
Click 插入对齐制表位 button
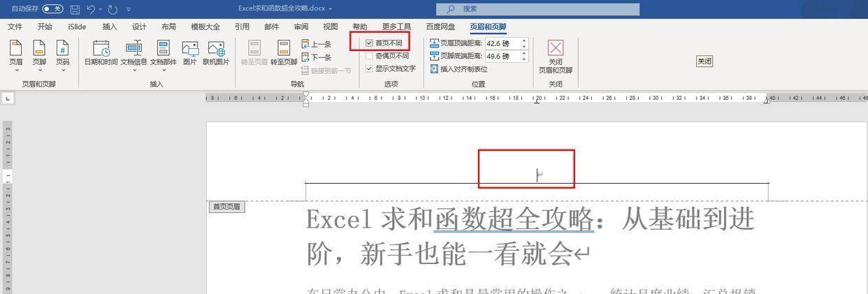pos(458,69)
